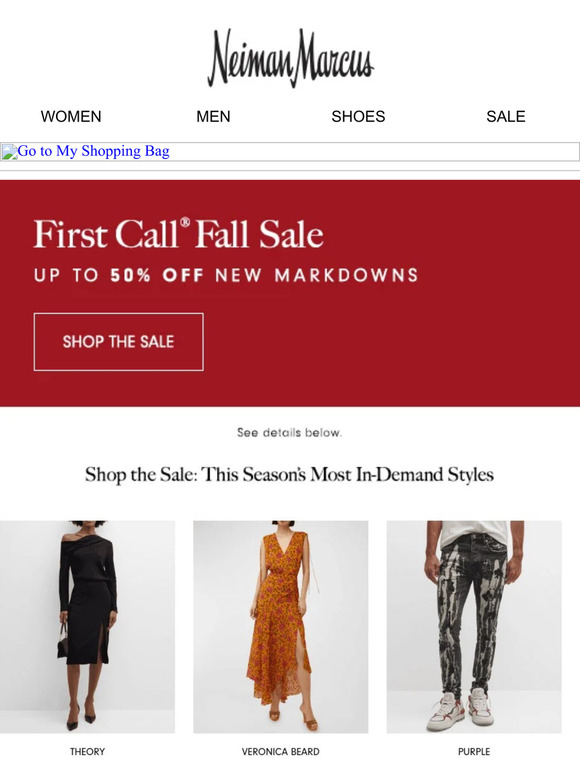This screenshot has height=774, width=580.
Task: Click the SHOP THE SALE button
Action: [x=118, y=342]
